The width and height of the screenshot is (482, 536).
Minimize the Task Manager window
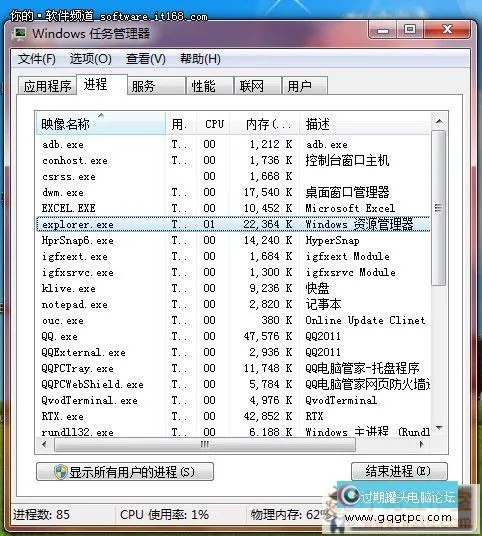pos(383,30)
